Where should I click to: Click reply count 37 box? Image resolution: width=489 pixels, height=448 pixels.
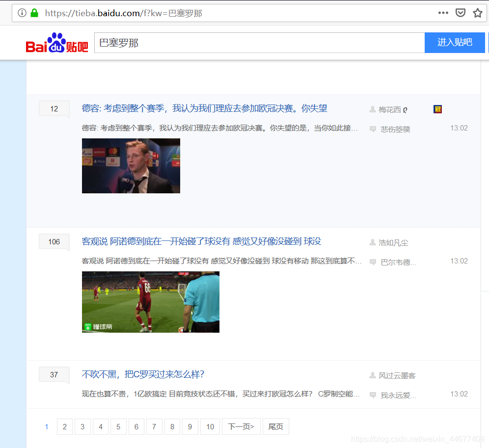[x=54, y=375]
